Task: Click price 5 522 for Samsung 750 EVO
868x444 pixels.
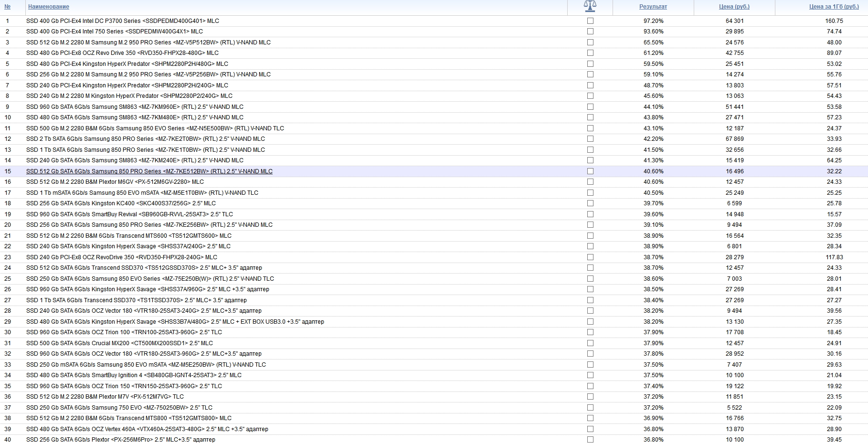Action: pos(734,408)
